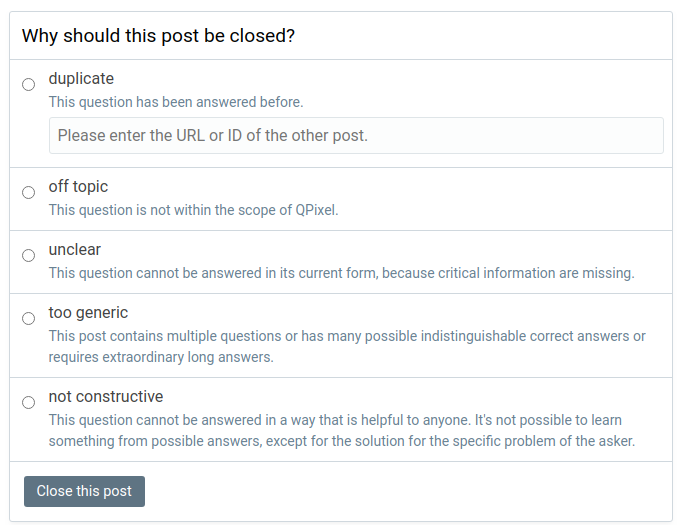Click the "too generic" label text
The image size is (682, 525).
click(x=88, y=313)
